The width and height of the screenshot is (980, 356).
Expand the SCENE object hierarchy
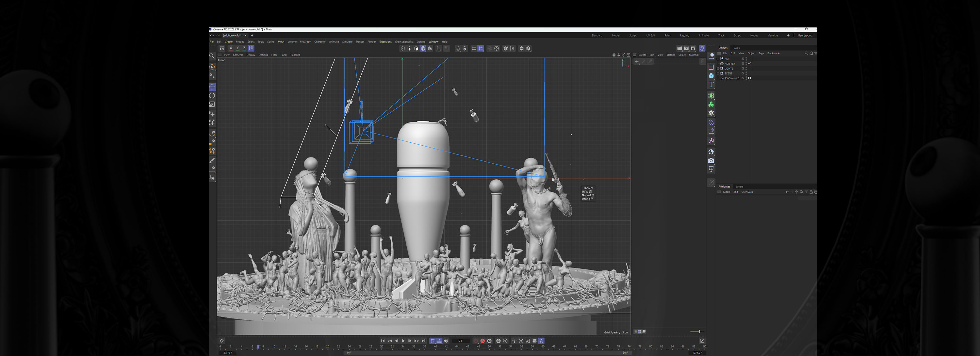click(718, 73)
